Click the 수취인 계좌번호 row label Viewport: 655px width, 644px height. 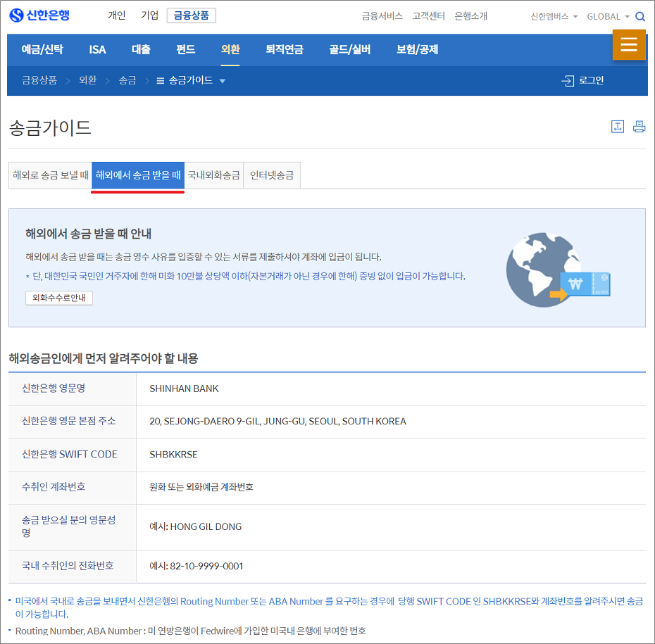[x=54, y=486]
